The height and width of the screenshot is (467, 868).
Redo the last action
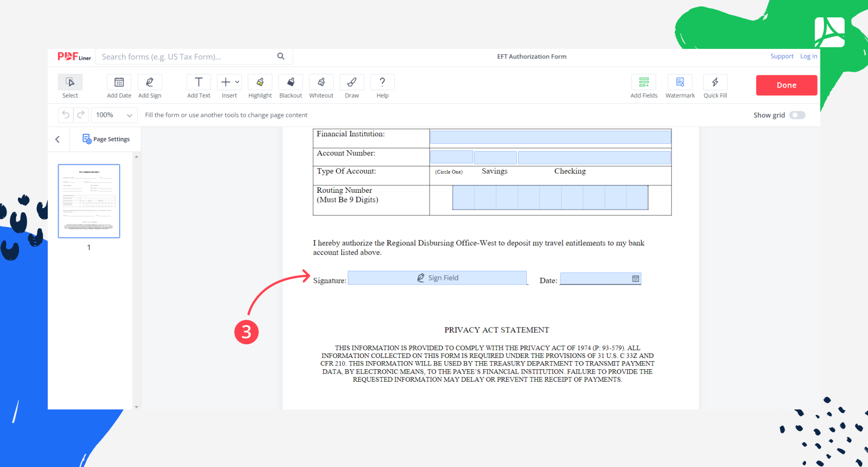[x=81, y=115]
